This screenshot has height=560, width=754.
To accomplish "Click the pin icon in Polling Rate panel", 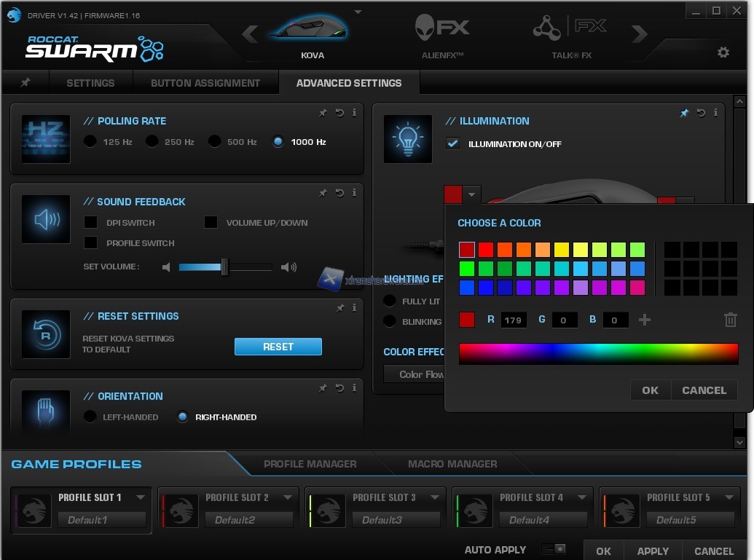I will coord(323,113).
